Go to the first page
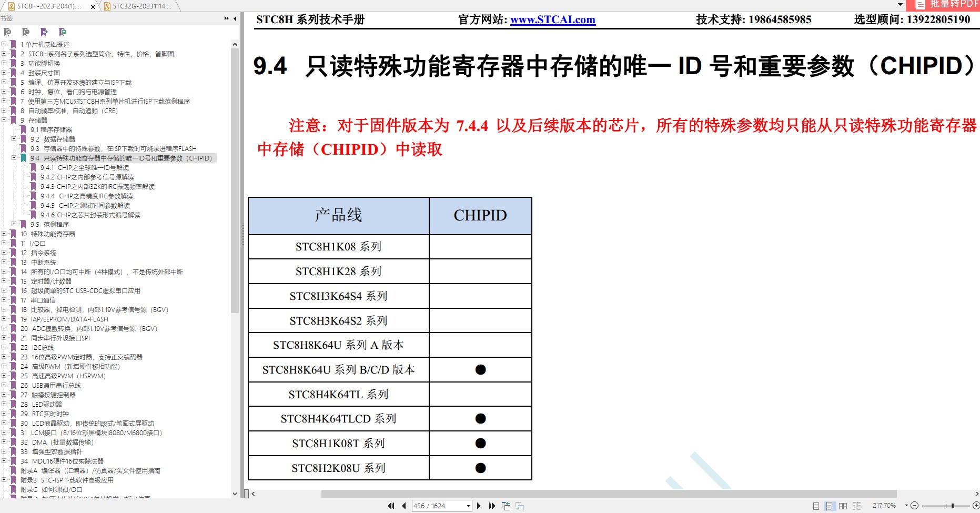 391,506
